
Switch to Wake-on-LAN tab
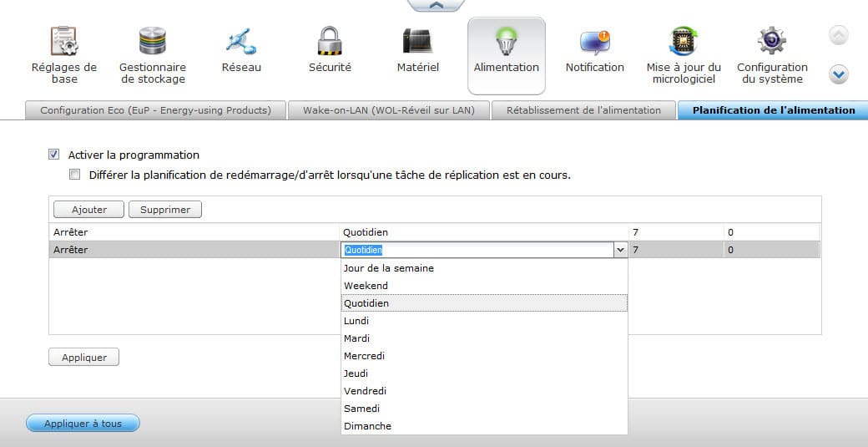pyautogui.click(x=389, y=110)
